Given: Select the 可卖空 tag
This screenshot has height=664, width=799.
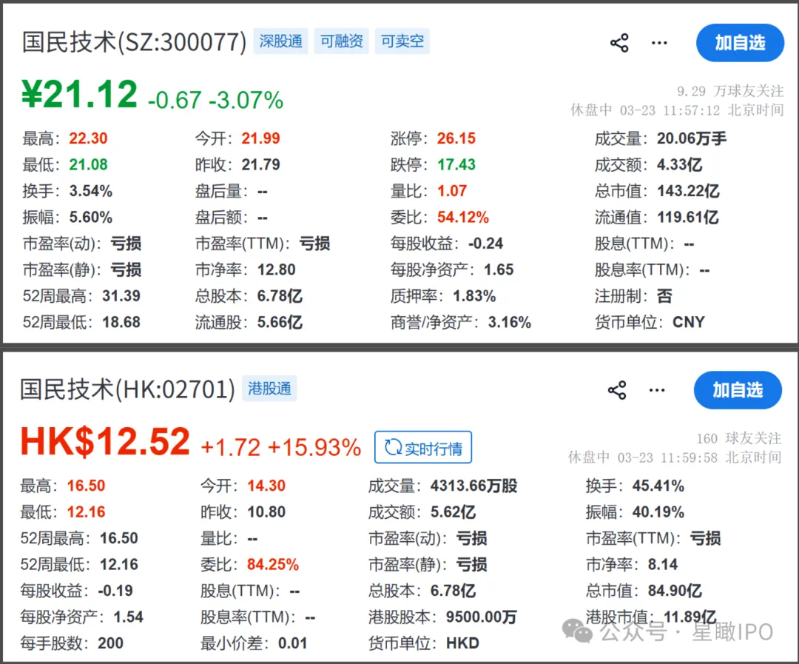Looking at the screenshot, I should pos(401,42).
